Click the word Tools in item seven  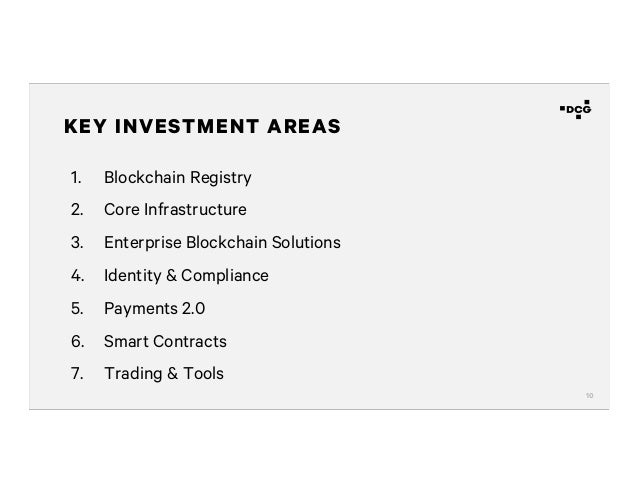(203, 374)
